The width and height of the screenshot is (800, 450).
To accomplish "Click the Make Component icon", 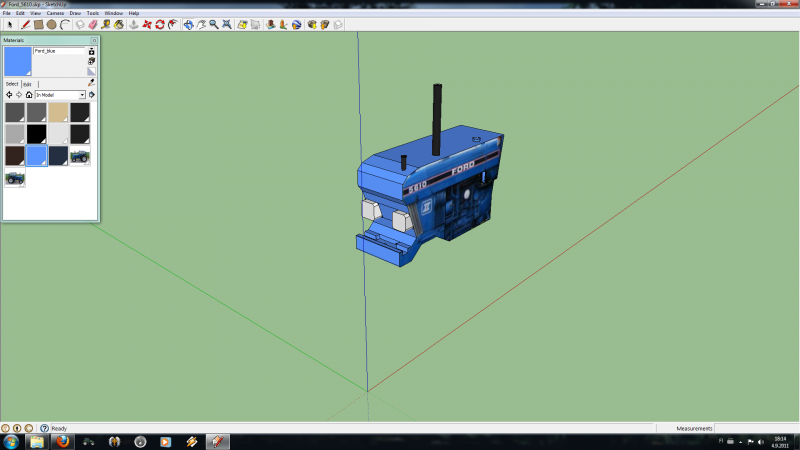I will [80, 24].
